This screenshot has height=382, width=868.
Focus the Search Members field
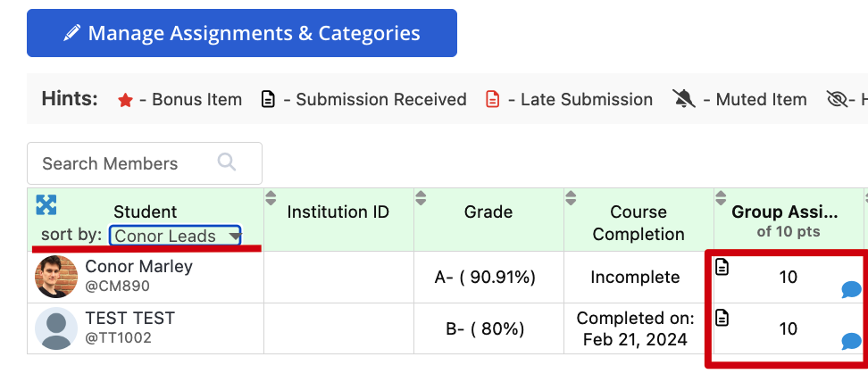pyautogui.click(x=145, y=163)
